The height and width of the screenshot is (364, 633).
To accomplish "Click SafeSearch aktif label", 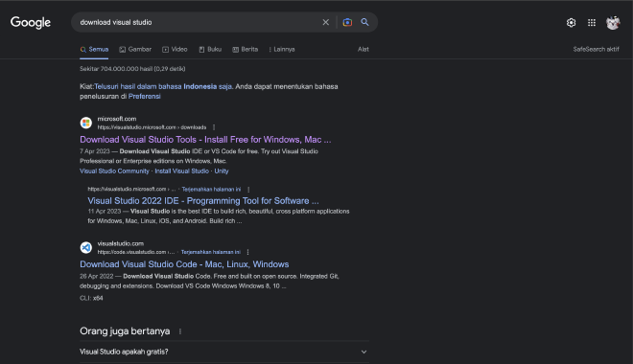I will [596, 49].
